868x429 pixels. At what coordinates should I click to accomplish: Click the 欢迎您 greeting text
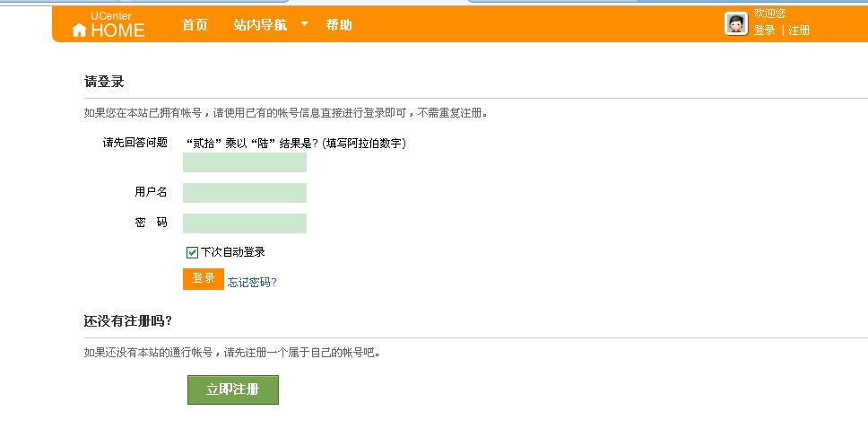point(769,13)
